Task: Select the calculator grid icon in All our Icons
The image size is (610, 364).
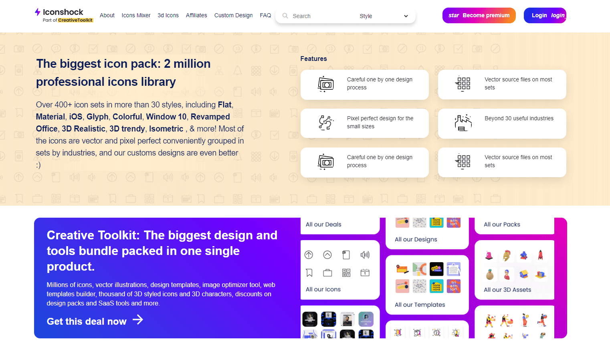Action: pos(346,273)
